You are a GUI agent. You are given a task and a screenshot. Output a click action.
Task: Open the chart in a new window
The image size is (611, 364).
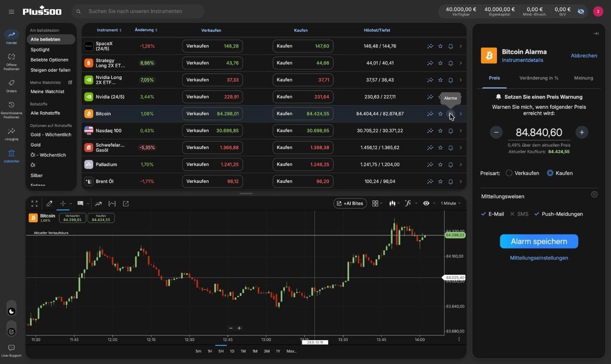point(126,204)
